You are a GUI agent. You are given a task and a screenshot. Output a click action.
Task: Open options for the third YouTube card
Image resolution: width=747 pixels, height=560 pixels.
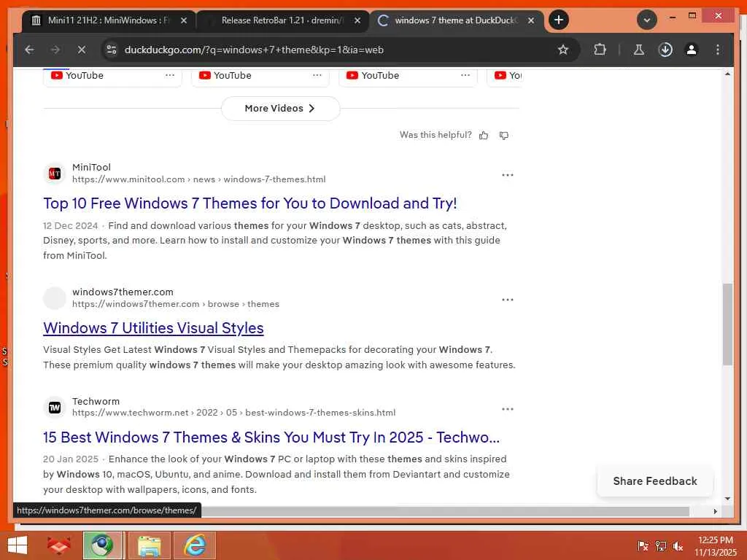pos(465,75)
